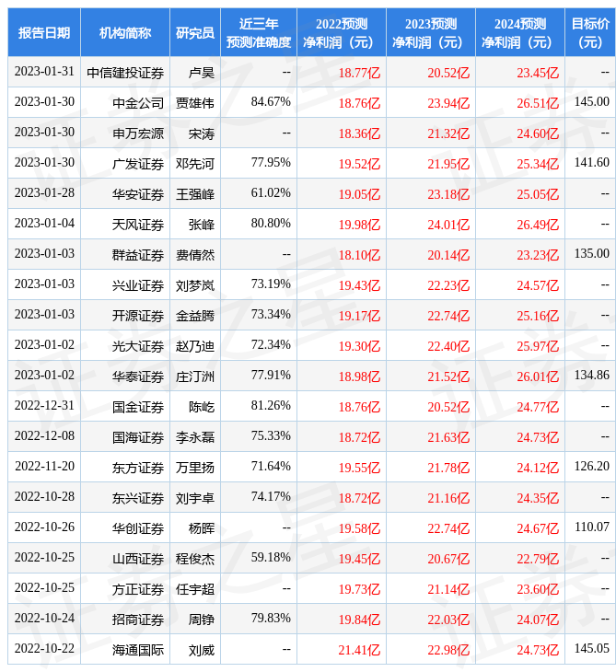
Task: Click the 21.41亿 2022 profit forecast
Action: click(359, 651)
